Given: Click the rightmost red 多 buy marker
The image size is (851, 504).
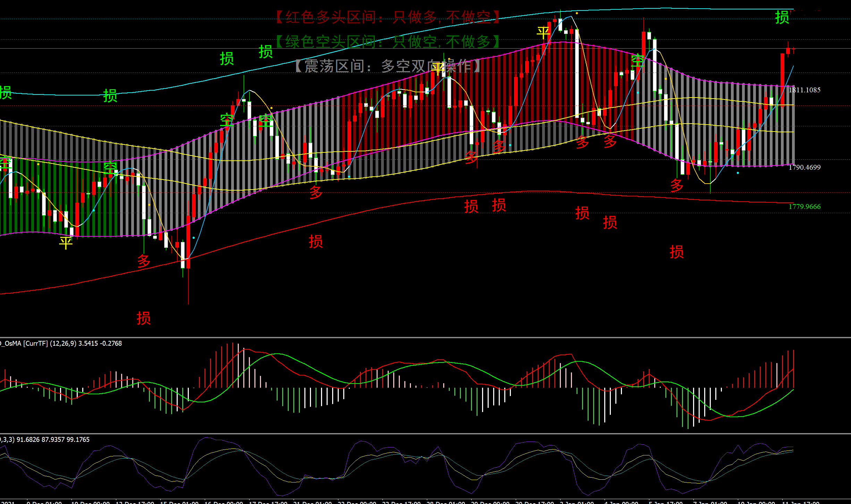Looking at the screenshot, I should tap(676, 185).
